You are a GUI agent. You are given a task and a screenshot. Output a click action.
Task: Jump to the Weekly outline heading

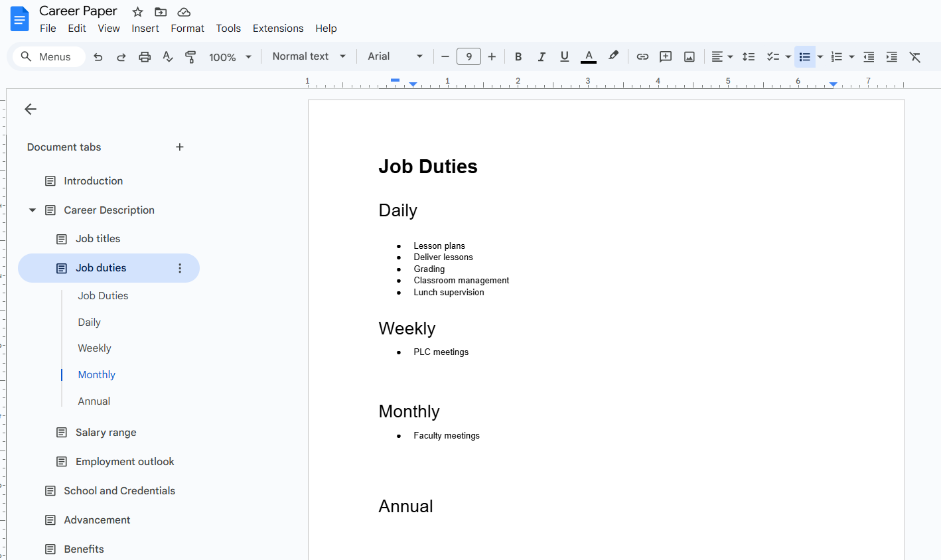(94, 348)
